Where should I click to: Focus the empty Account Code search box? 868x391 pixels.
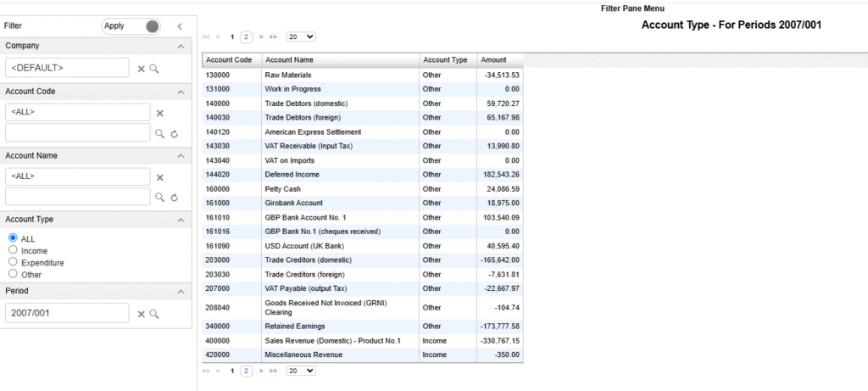click(x=78, y=132)
